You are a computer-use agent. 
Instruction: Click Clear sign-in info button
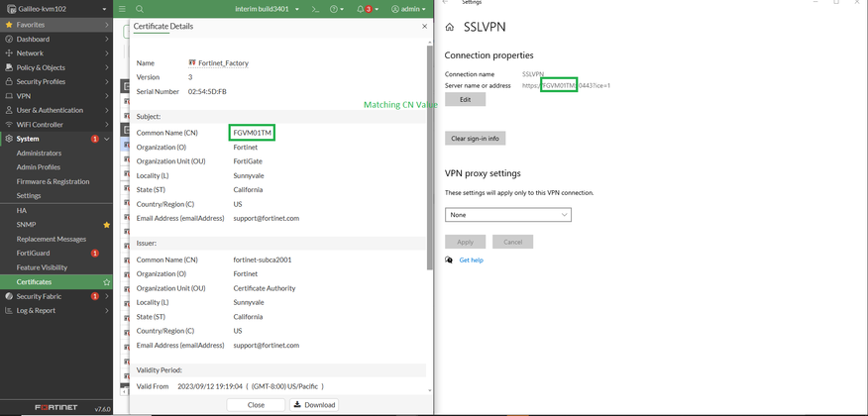[475, 139]
